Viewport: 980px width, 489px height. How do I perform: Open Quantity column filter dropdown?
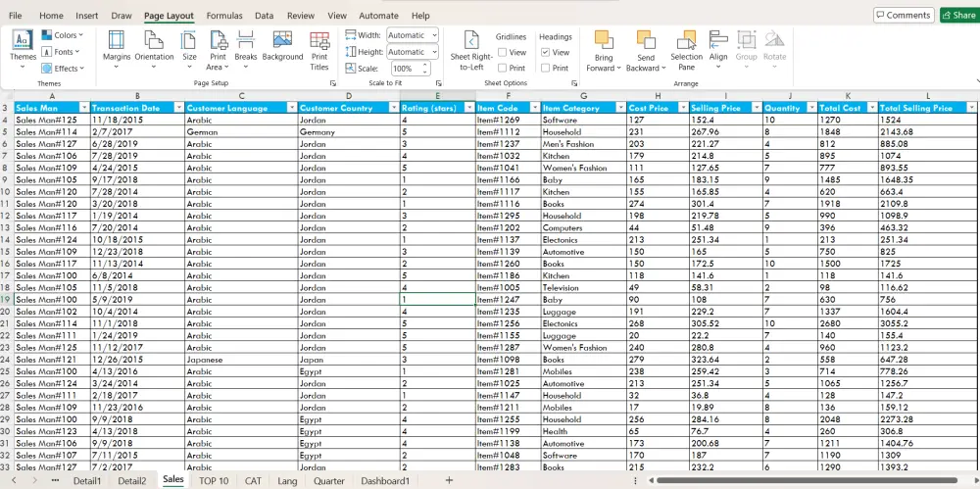pos(811,108)
